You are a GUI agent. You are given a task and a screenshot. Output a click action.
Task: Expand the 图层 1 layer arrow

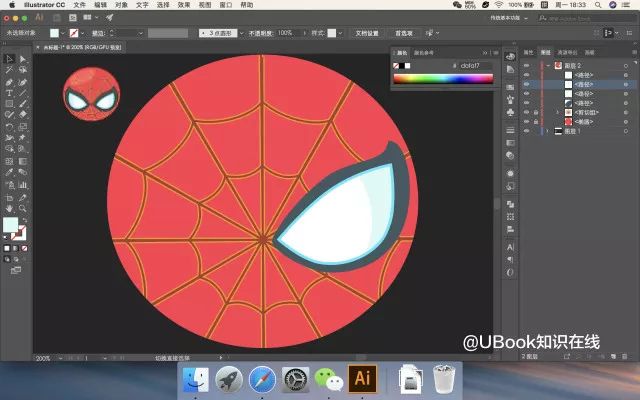[x=547, y=131]
